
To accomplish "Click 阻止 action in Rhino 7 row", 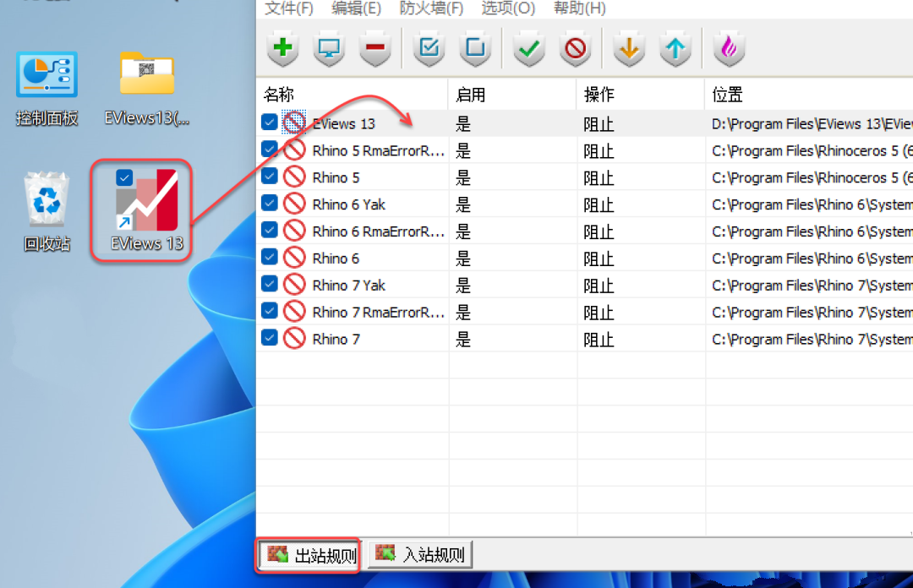I will (599, 340).
